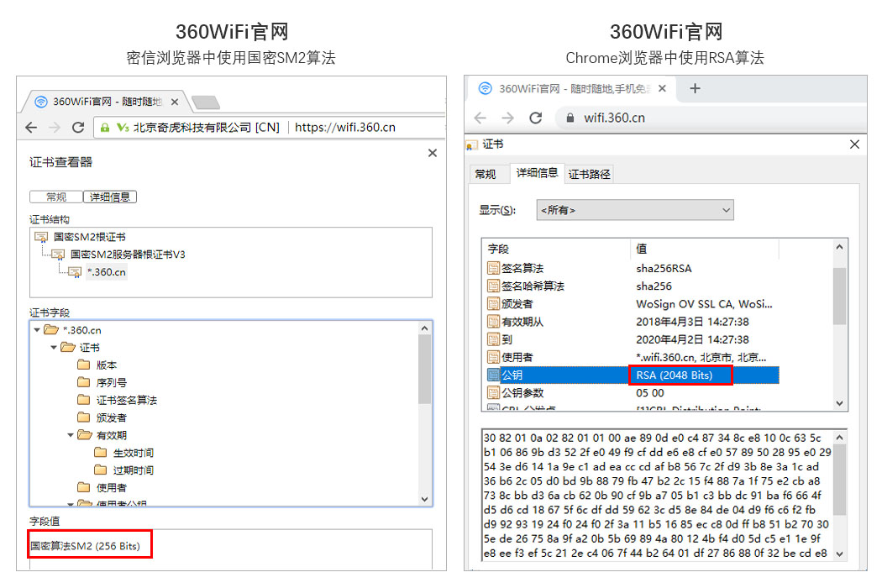The height and width of the screenshot is (588, 882).
Task: Select 证书签名算法 field in tree
Action: tap(127, 400)
